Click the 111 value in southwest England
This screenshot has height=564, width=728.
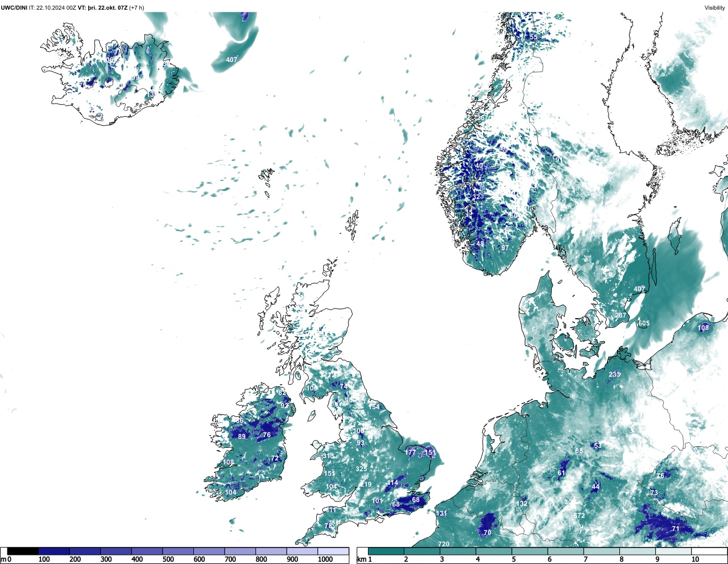point(331,510)
